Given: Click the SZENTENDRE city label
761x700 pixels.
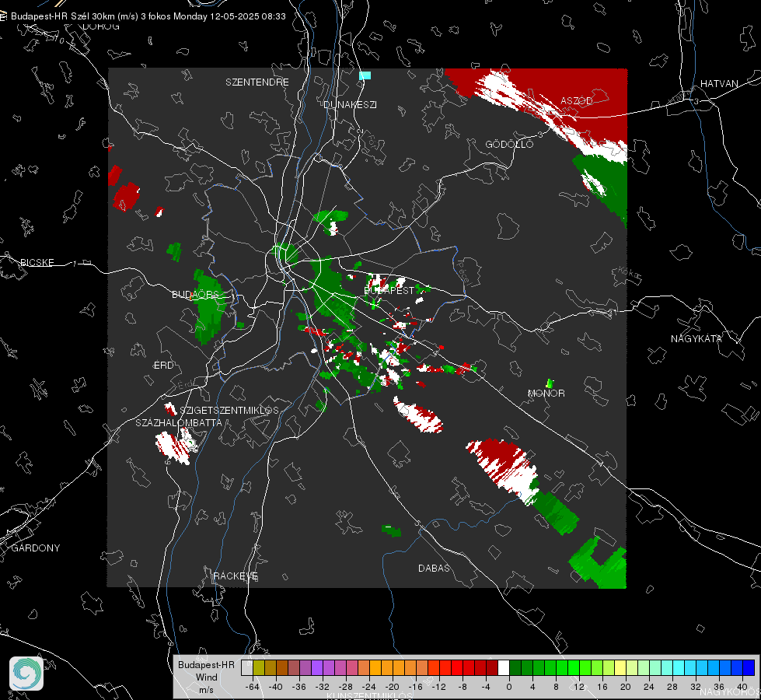Looking at the screenshot, I should [x=257, y=82].
